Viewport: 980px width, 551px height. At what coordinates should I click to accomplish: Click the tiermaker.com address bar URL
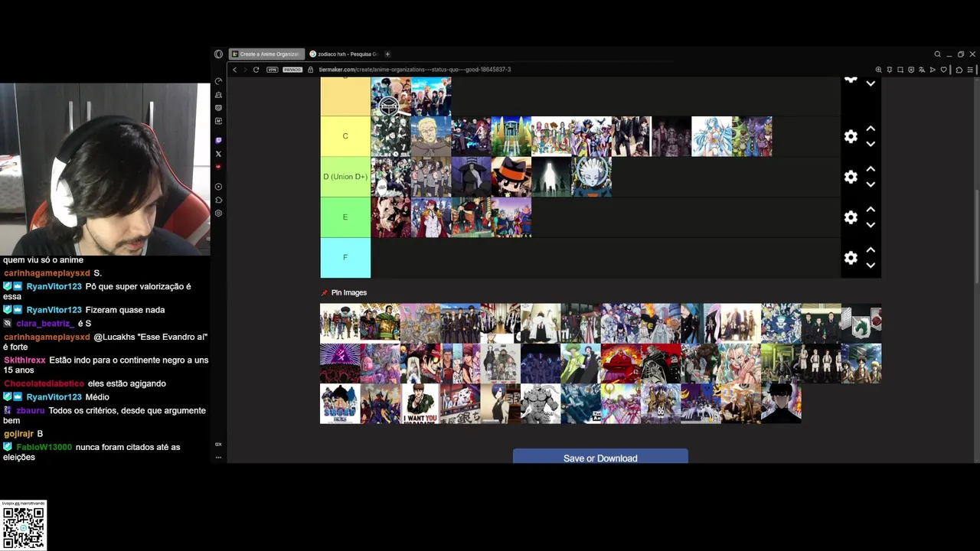(415, 70)
